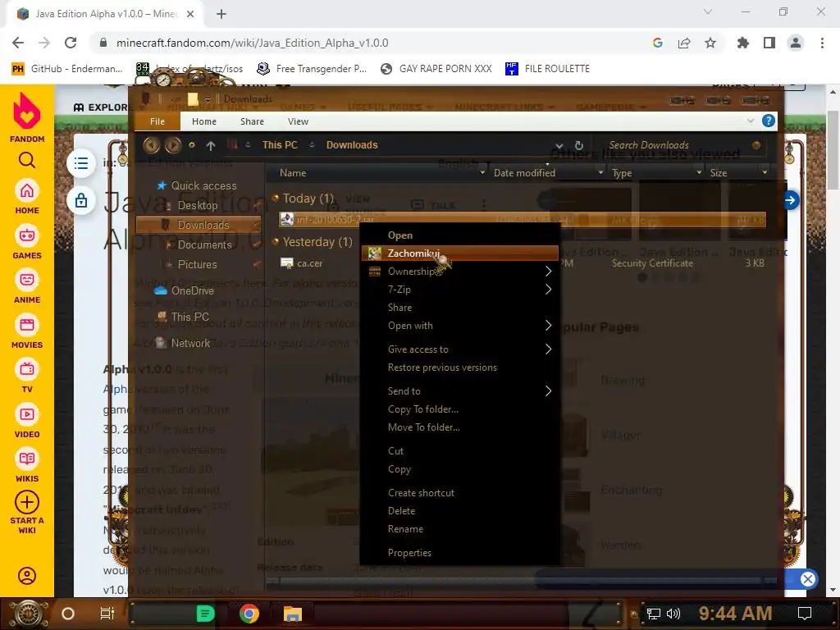This screenshot has height=630, width=840.
Task: Switch to the View ribbon tab
Action: coord(298,121)
